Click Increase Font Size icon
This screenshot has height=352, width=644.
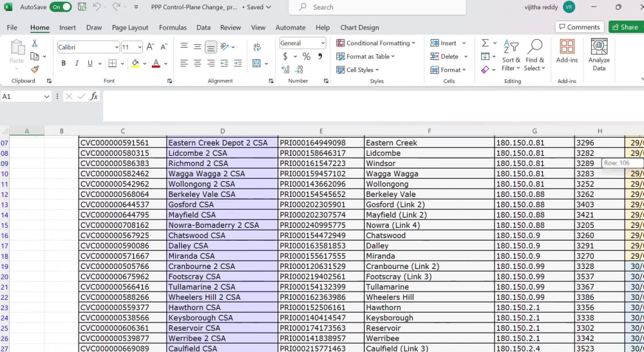[150, 47]
